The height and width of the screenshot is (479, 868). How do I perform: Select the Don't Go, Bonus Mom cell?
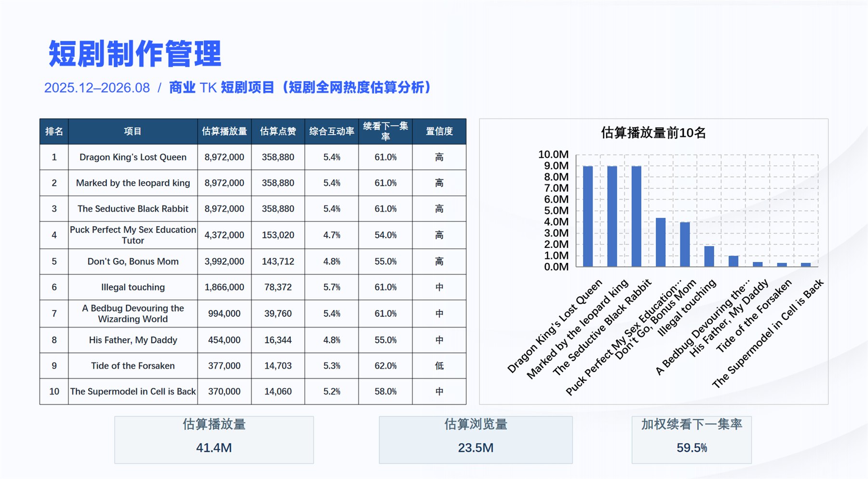133,261
